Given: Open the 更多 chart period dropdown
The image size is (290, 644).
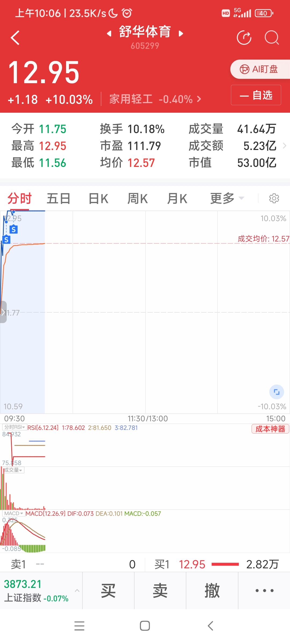Looking at the screenshot, I should pos(227,199).
